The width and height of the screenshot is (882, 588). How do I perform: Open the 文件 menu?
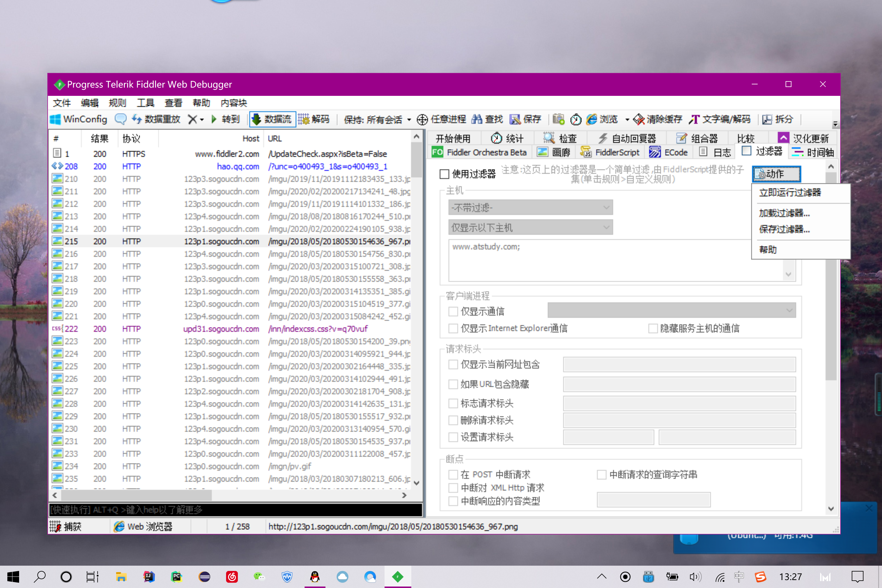(61, 103)
